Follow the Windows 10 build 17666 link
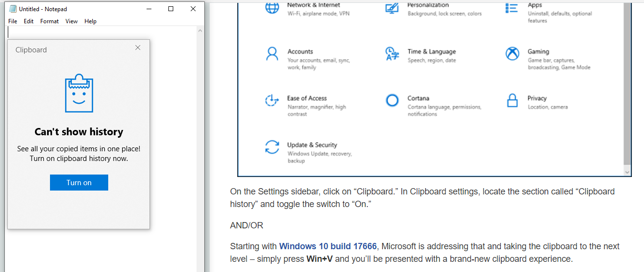The height and width of the screenshot is (272, 644). 328,246
